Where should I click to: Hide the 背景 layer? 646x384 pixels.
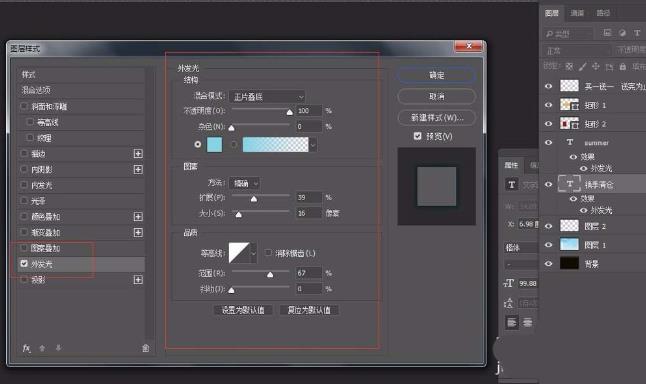(x=548, y=264)
